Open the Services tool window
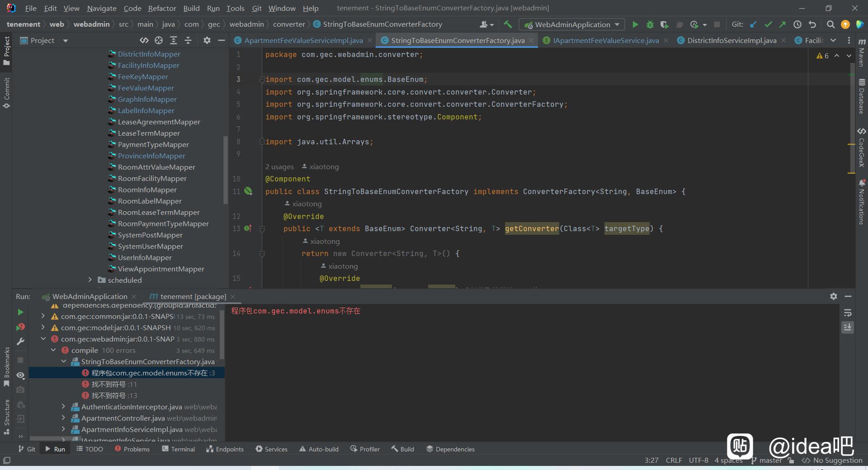The image size is (868, 470). coord(271,449)
